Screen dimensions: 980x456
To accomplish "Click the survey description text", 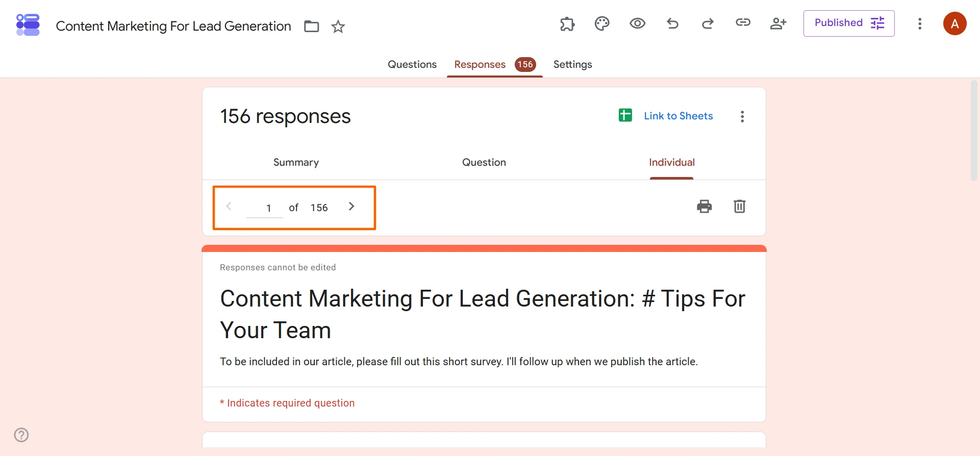I will coord(459,362).
